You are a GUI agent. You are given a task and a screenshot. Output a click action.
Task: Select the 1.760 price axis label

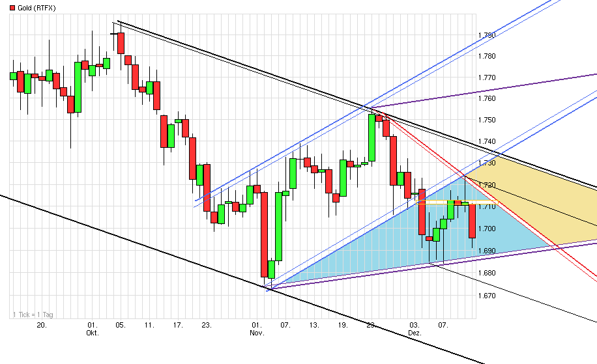487,98
